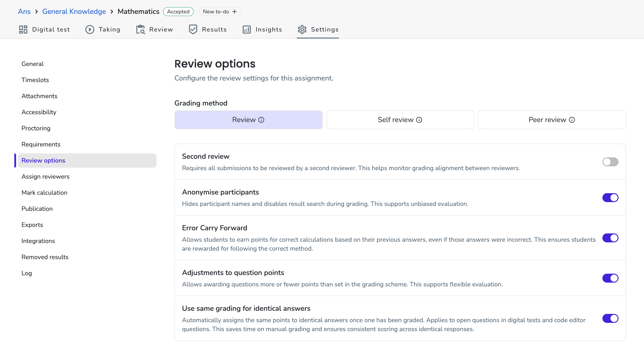Enable the Second review toggle

click(610, 162)
